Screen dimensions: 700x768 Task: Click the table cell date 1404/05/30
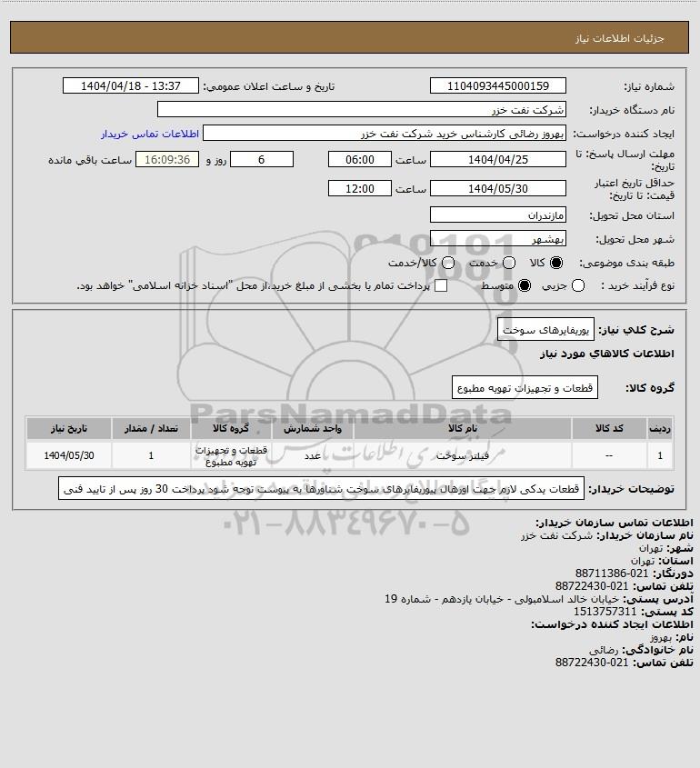(x=69, y=455)
